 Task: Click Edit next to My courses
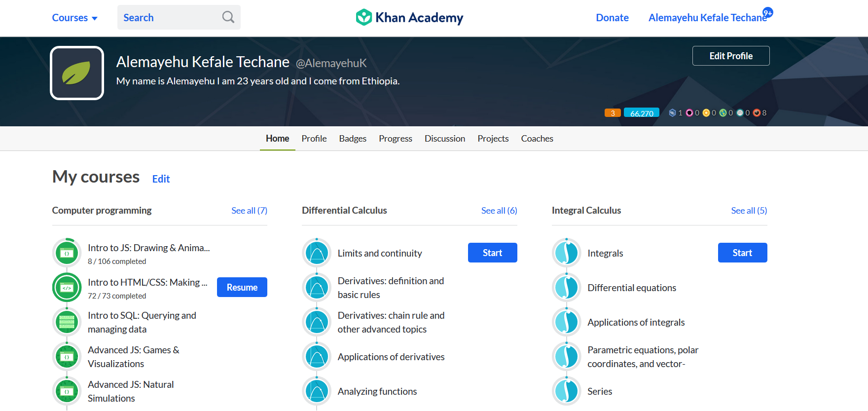tap(161, 179)
